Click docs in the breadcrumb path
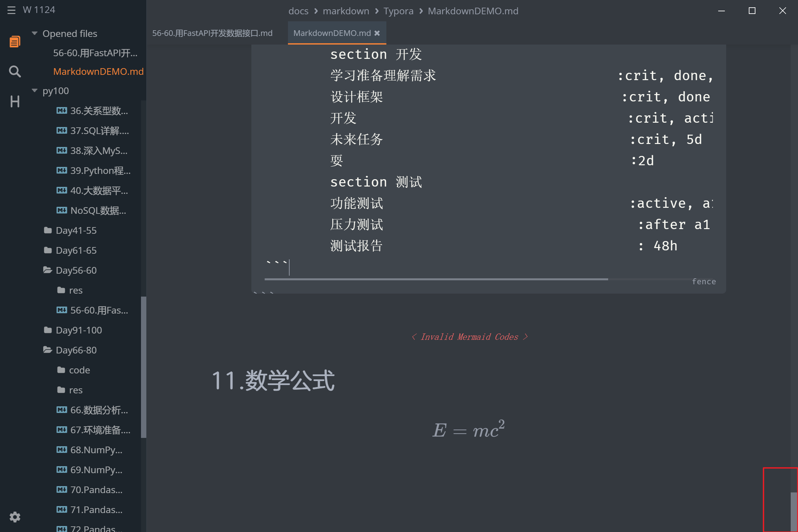798x532 pixels. [x=298, y=11]
